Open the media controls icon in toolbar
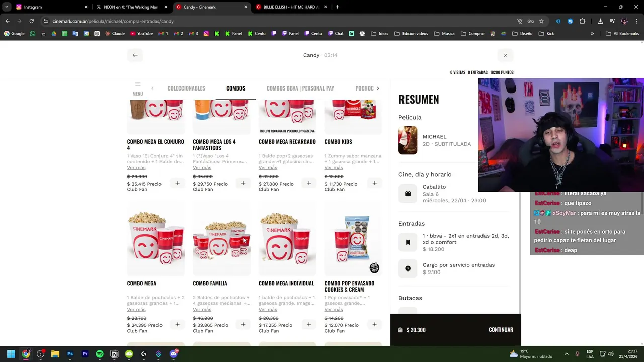 pos(612,21)
